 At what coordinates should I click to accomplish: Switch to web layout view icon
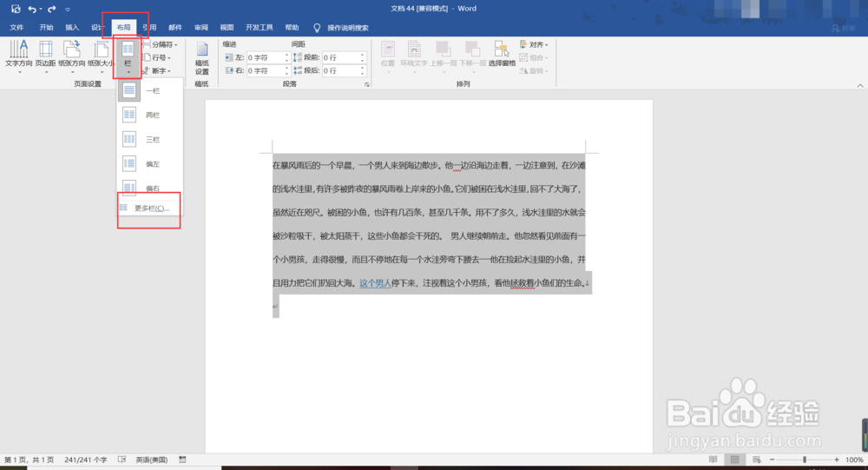[756, 460]
